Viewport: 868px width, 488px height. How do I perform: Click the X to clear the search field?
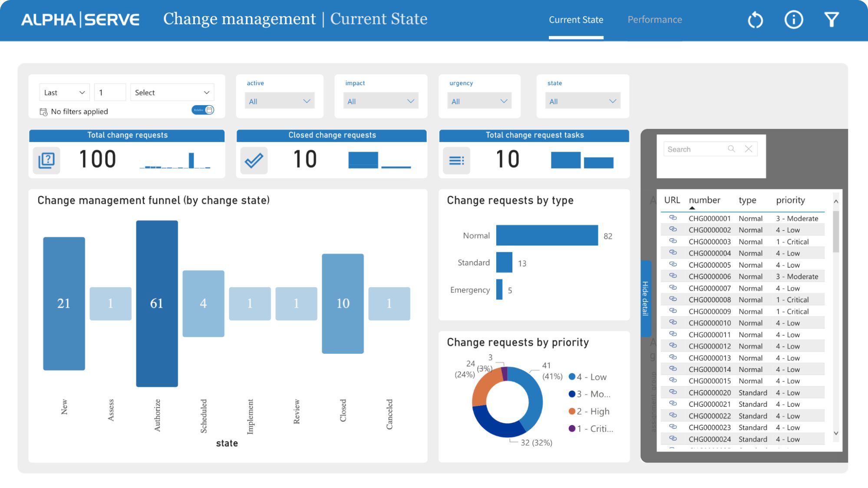748,149
